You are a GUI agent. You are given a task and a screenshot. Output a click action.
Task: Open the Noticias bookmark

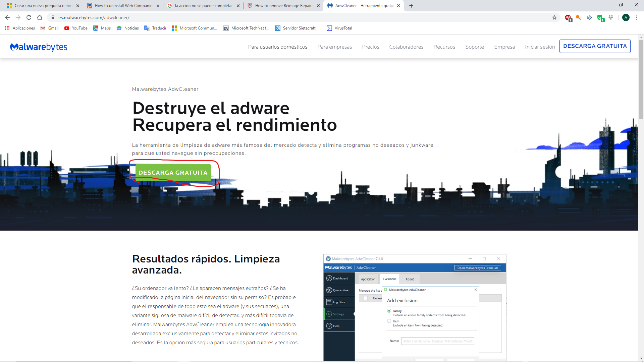(x=128, y=28)
